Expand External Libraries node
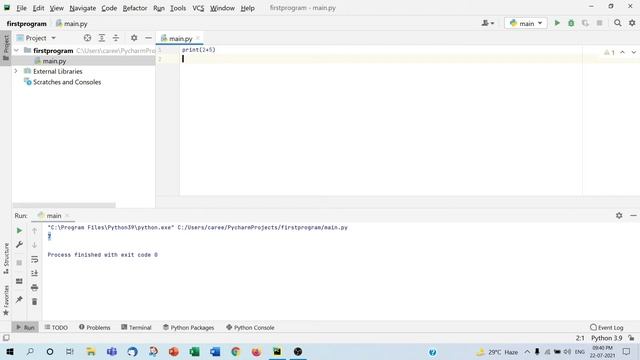Viewport: 640px width, 360px height. click(x=16, y=71)
